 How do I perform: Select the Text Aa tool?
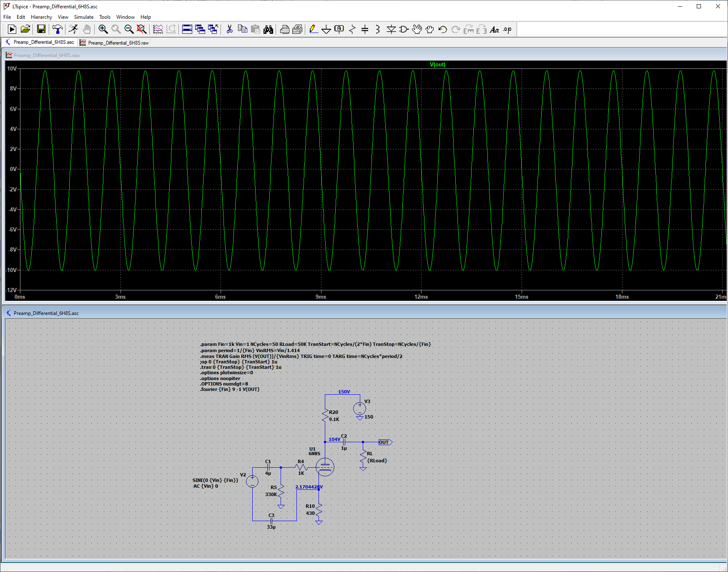click(x=495, y=29)
